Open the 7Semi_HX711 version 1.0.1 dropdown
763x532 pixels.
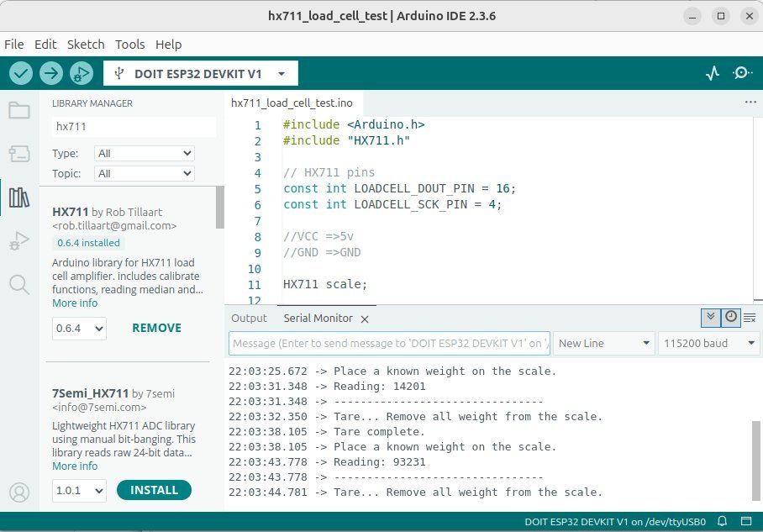tap(79, 490)
